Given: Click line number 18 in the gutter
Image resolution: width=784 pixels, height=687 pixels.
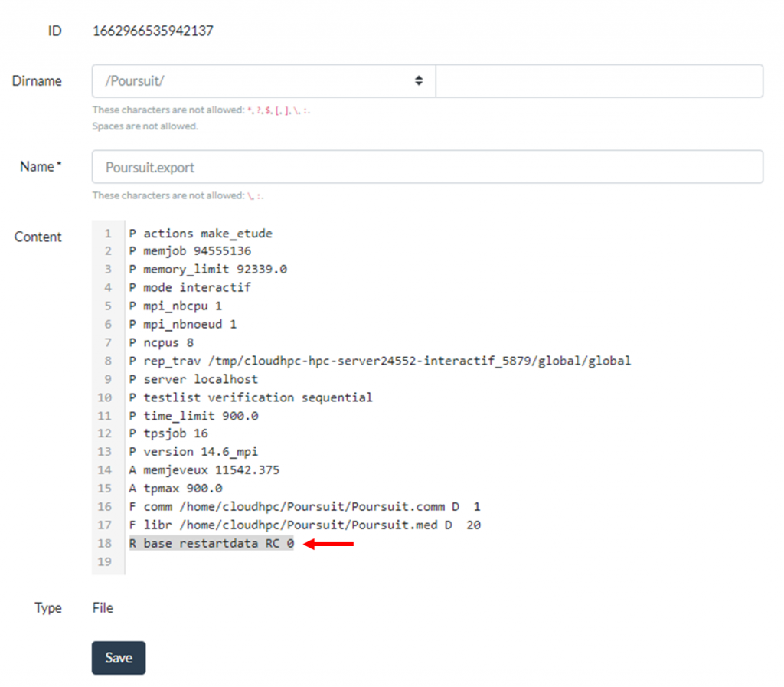Looking at the screenshot, I should pos(104,544).
